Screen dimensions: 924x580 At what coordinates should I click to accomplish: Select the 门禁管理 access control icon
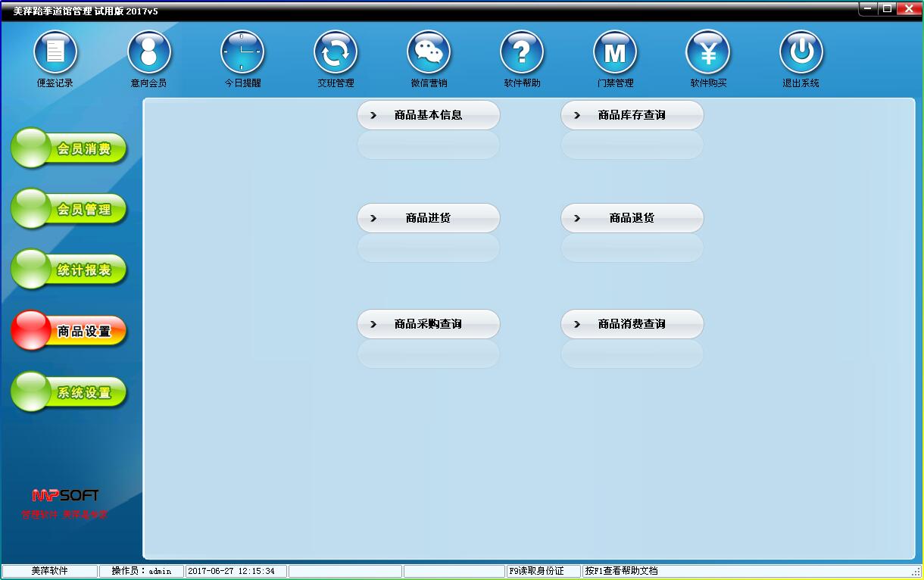[615, 51]
